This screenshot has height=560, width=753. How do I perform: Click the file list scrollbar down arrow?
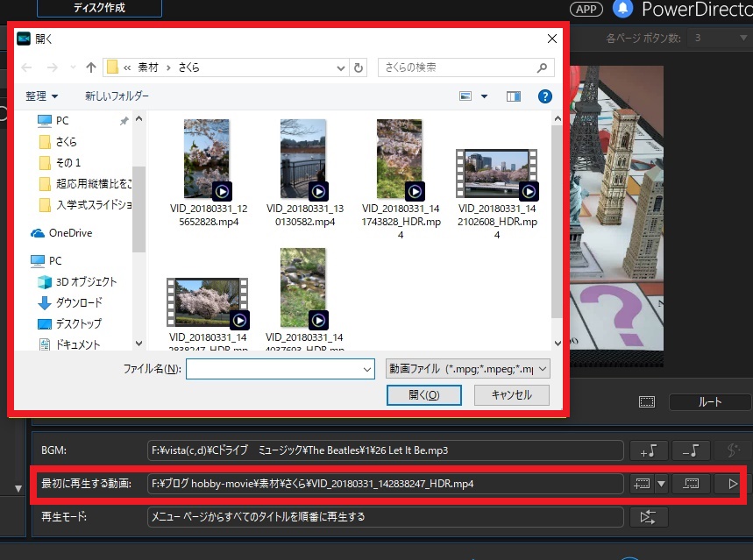click(x=558, y=344)
